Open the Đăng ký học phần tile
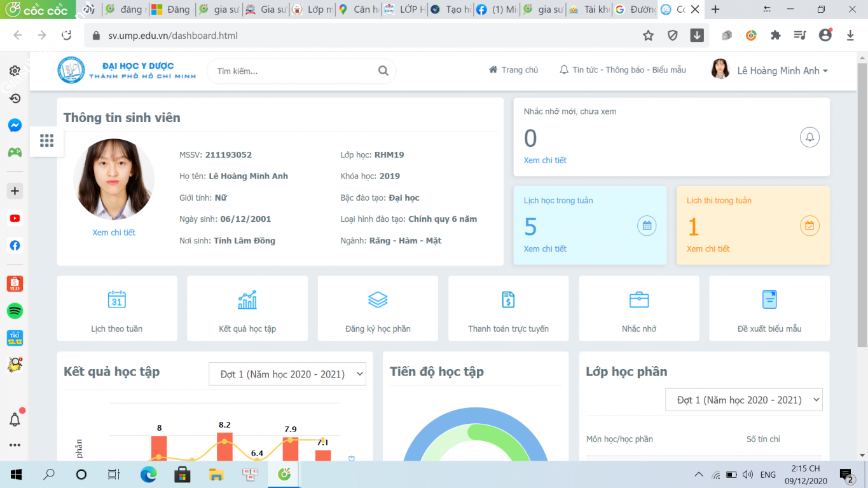 point(378,309)
